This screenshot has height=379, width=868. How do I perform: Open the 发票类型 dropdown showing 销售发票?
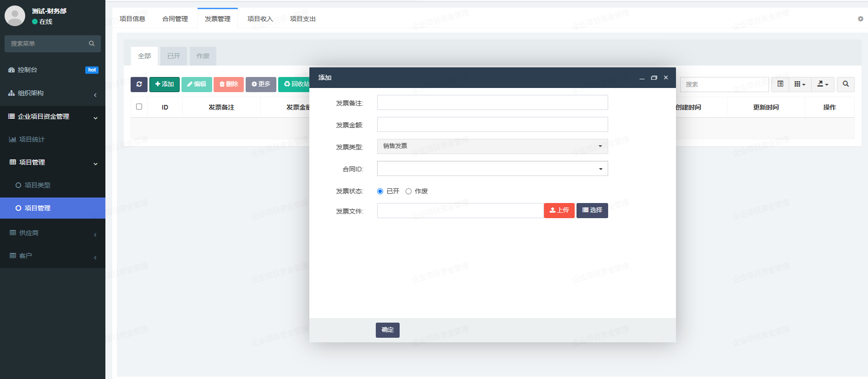click(492, 146)
